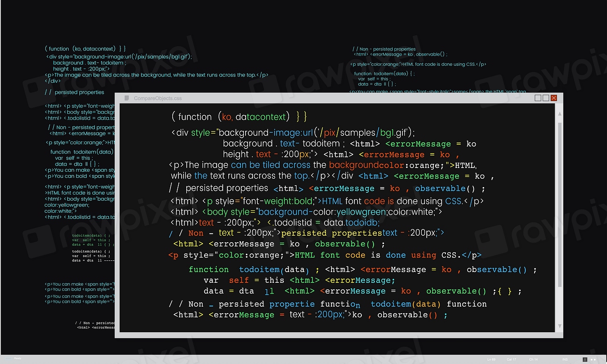Click the Ready status icon
The width and height of the screenshot is (607, 364).
click(x=9, y=358)
